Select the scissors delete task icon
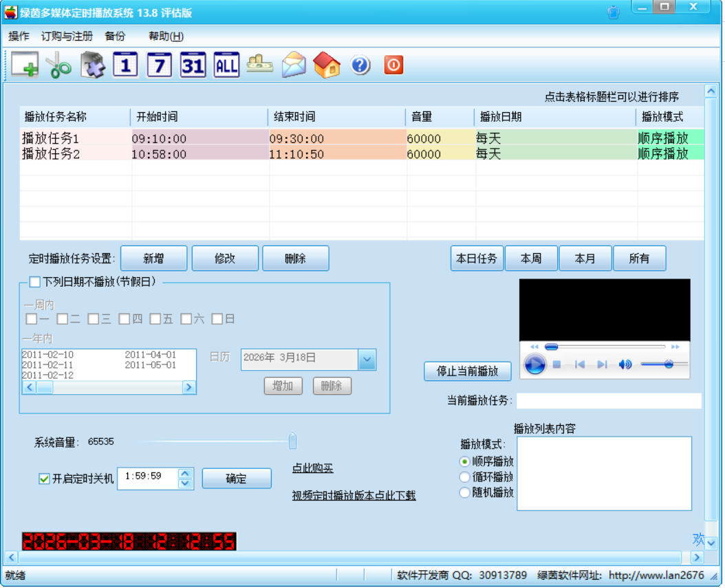This screenshot has height=588, width=725. click(60, 65)
